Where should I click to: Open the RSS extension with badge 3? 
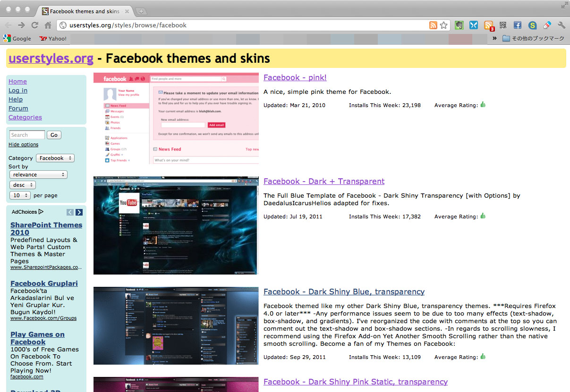(489, 26)
